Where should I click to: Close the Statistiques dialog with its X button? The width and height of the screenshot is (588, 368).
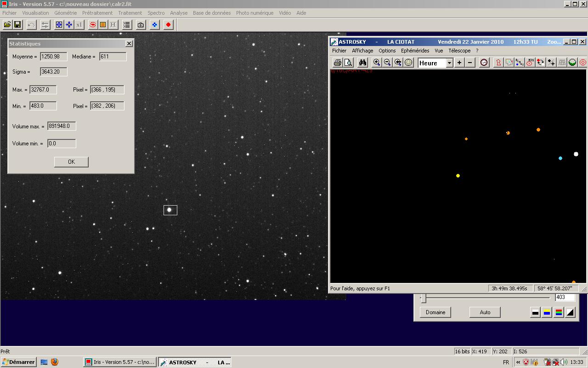coord(129,43)
